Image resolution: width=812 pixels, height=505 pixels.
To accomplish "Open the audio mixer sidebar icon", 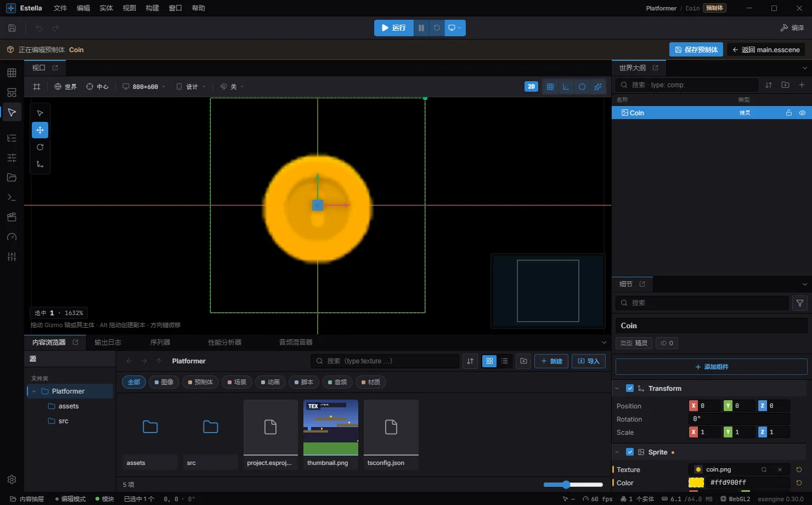I will (12, 256).
